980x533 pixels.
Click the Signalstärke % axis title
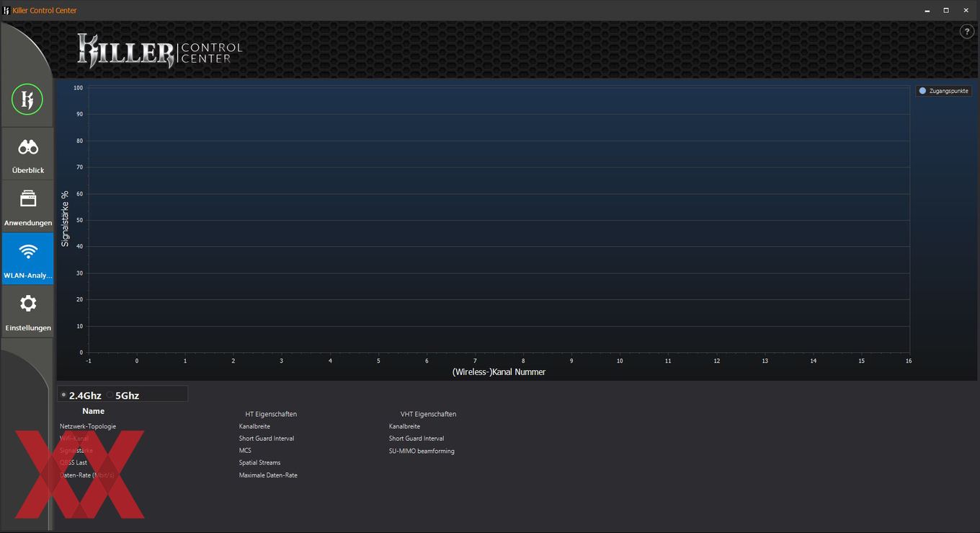point(65,219)
